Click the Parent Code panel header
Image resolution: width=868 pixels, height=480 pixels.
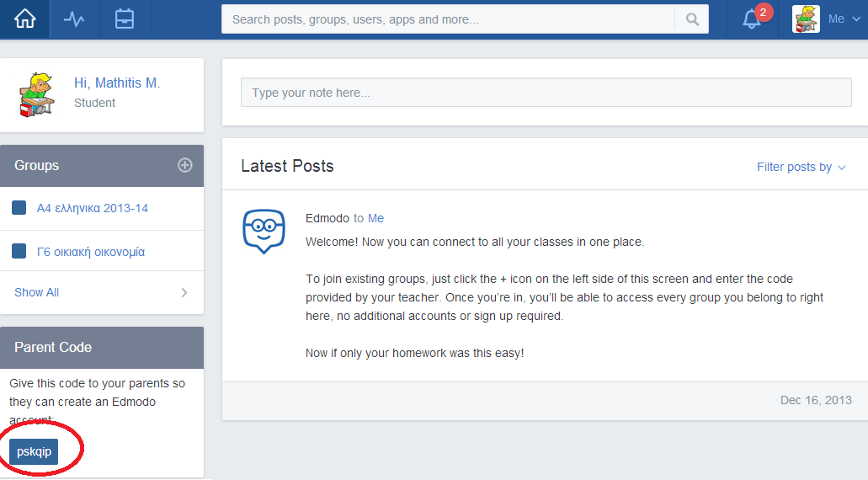(x=102, y=348)
